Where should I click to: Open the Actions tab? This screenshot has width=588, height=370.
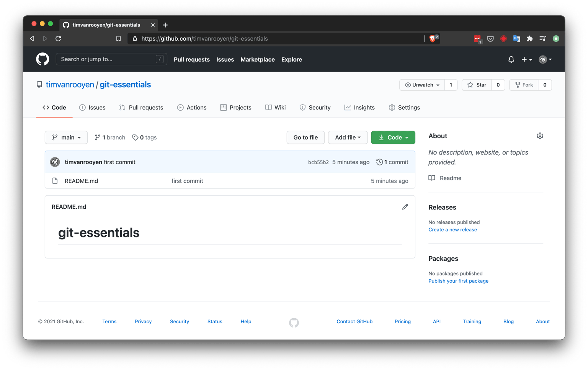[192, 108]
